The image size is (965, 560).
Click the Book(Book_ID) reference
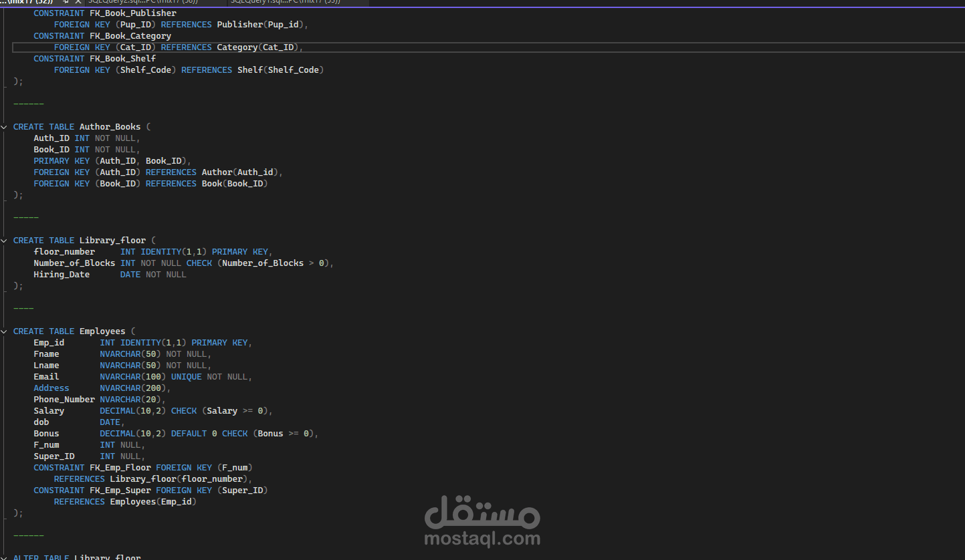click(235, 184)
